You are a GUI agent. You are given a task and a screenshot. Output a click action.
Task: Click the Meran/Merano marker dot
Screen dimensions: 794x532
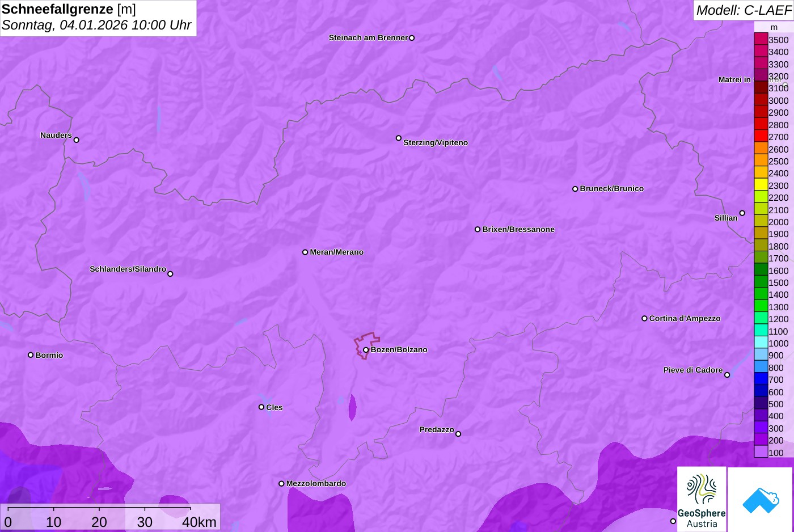tap(305, 252)
